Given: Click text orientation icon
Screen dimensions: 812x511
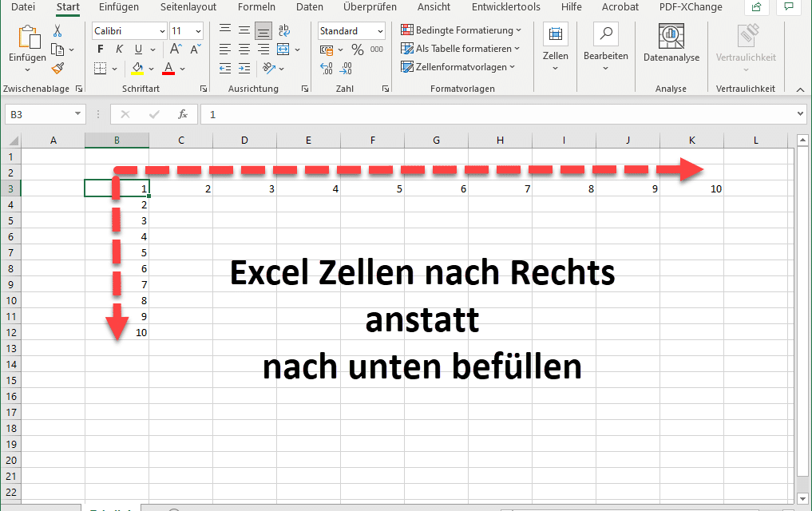Looking at the screenshot, I should point(269,69).
